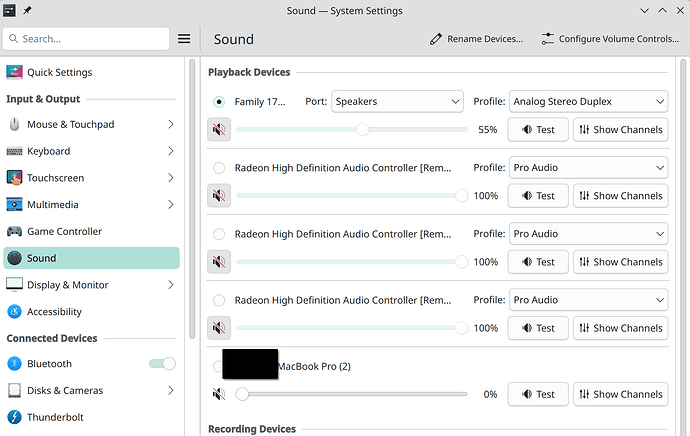Select Family 17 device radio button

(x=219, y=102)
